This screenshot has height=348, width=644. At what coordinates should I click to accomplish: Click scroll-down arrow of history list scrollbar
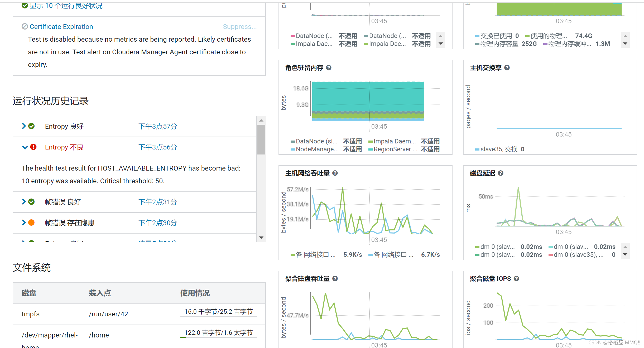click(261, 238)
